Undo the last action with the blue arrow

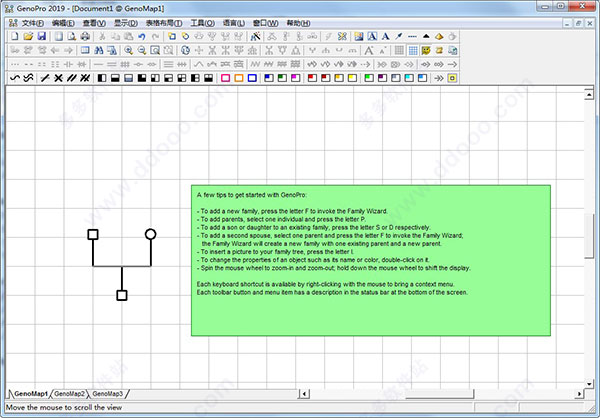pyautogui.click(x=142, y=36)
